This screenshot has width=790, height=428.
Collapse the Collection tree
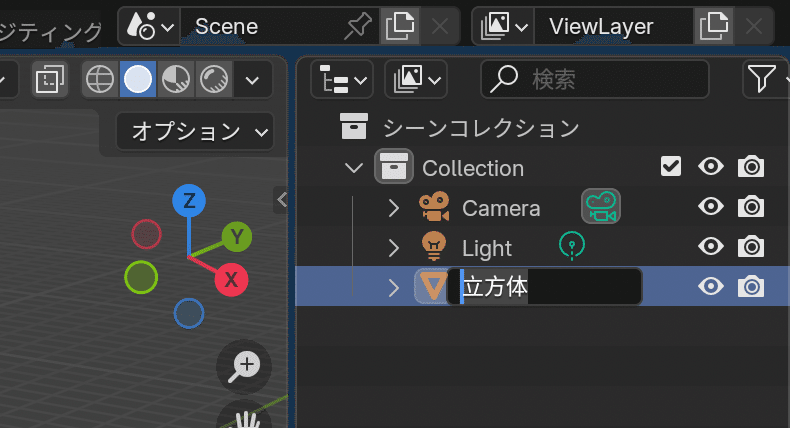[354, 167]
